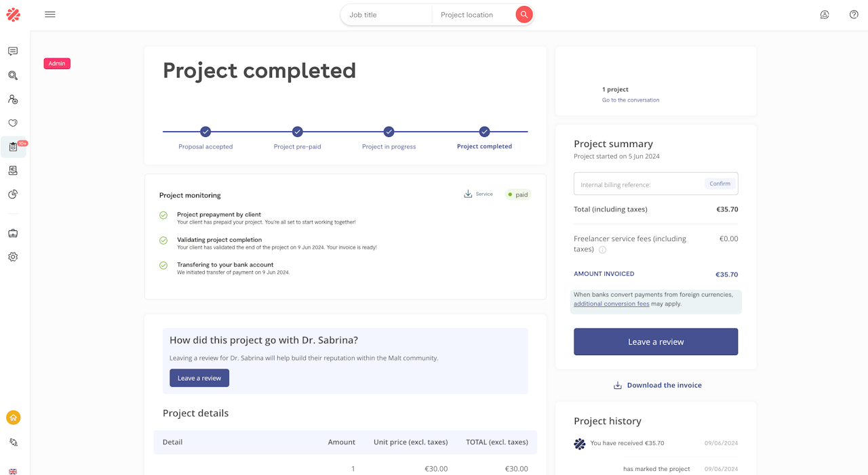Open projects clipboard icon with 10+ badge
868x475 pixels.
click(x=13, y=147)
